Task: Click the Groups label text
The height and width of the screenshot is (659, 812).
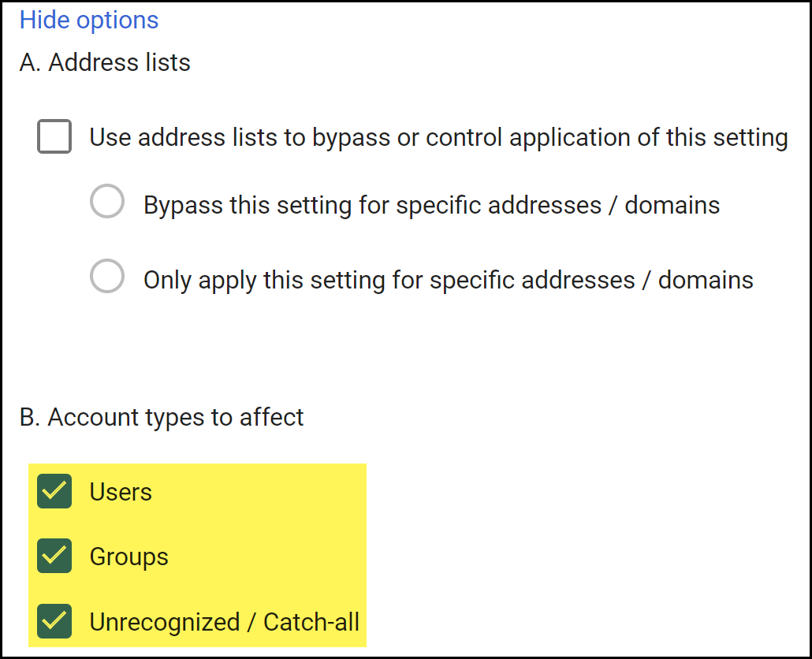Action: (129, 557)
